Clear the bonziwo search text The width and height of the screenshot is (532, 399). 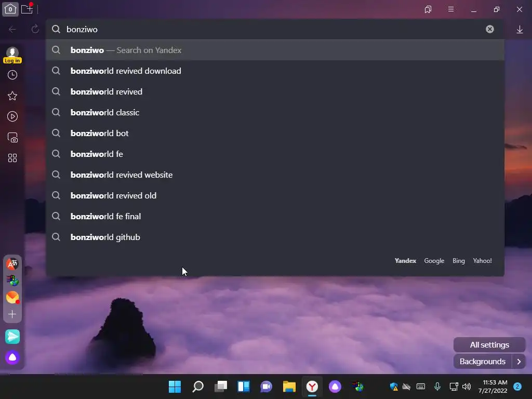[489, 29]
